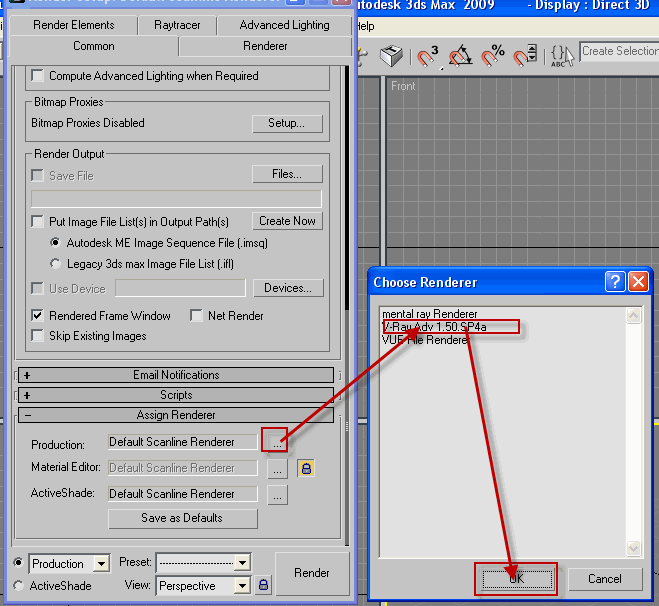Click the help question mark in Choose Renderer
The height and width of the screenshot is (606, 659).
616,282
